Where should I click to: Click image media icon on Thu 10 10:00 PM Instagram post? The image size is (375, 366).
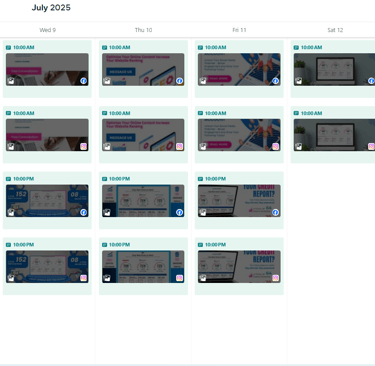(107, 278)
